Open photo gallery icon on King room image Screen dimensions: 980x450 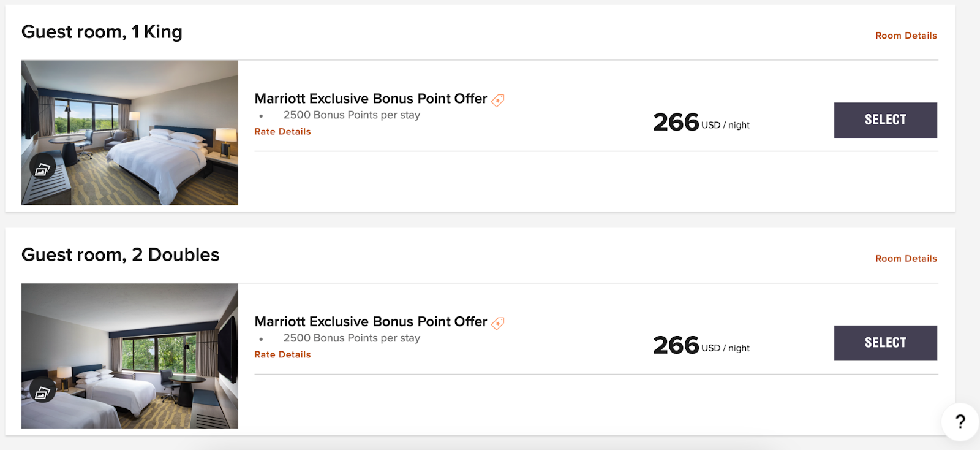42,169
